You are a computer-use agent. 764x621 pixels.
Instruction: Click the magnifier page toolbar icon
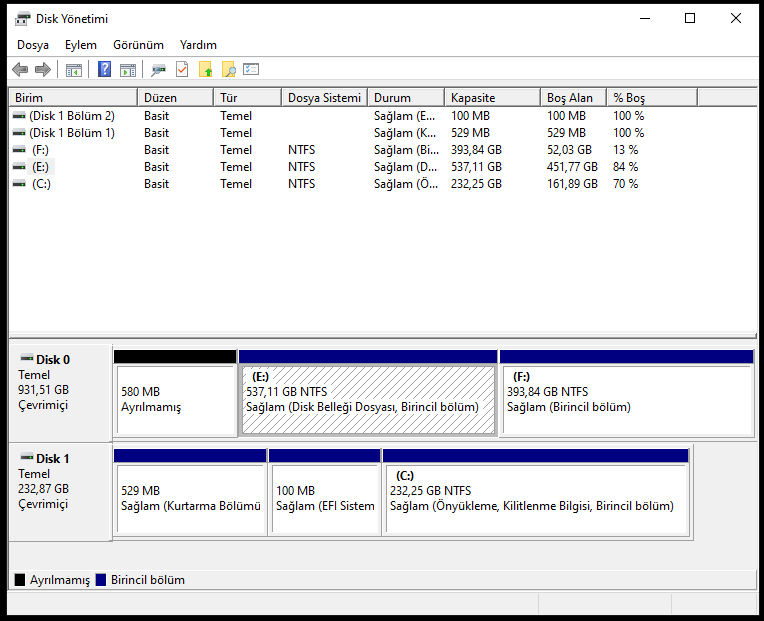pos(229,70)
